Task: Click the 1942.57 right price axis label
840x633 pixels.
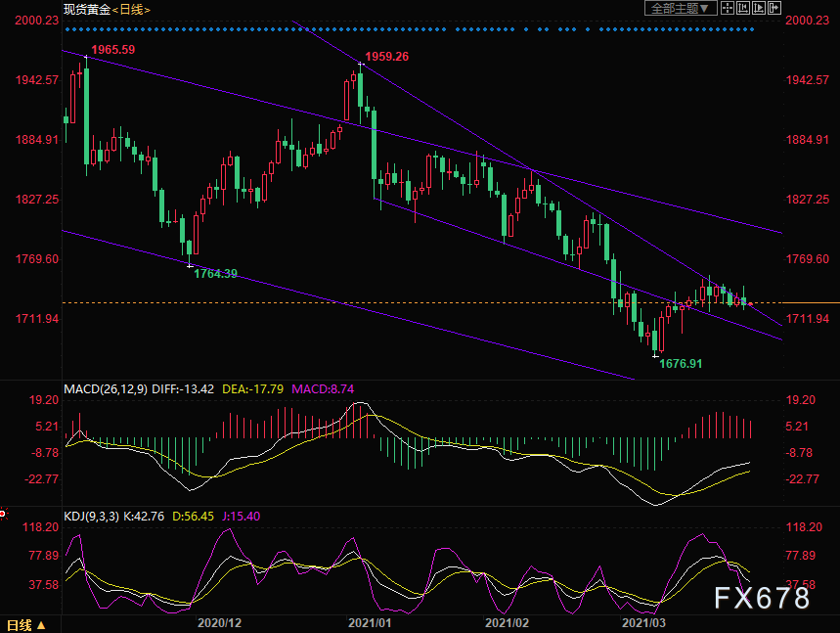Action: [807, 80]
